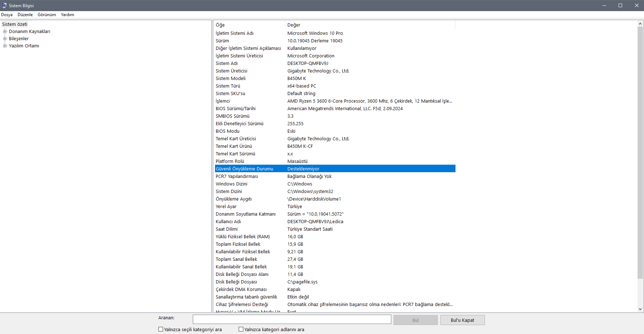Select the Yerel Ayar row
This screenshot has height=334, width=644.
[x=335, y=207]
